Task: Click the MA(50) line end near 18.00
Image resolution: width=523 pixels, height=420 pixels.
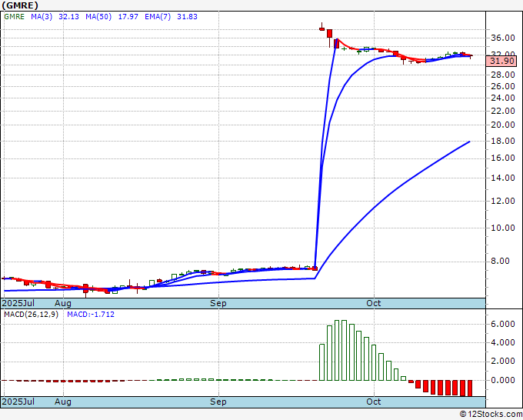Action: (x=469, y=142)
